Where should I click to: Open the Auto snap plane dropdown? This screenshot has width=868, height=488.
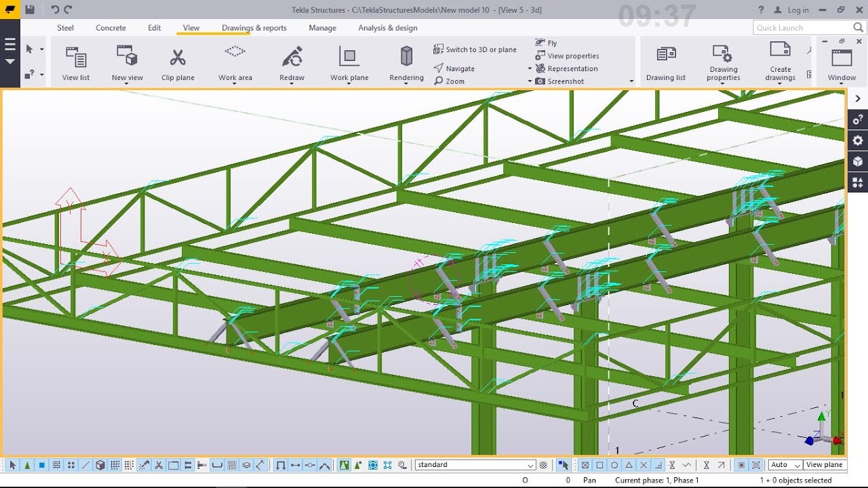point(797,465)
